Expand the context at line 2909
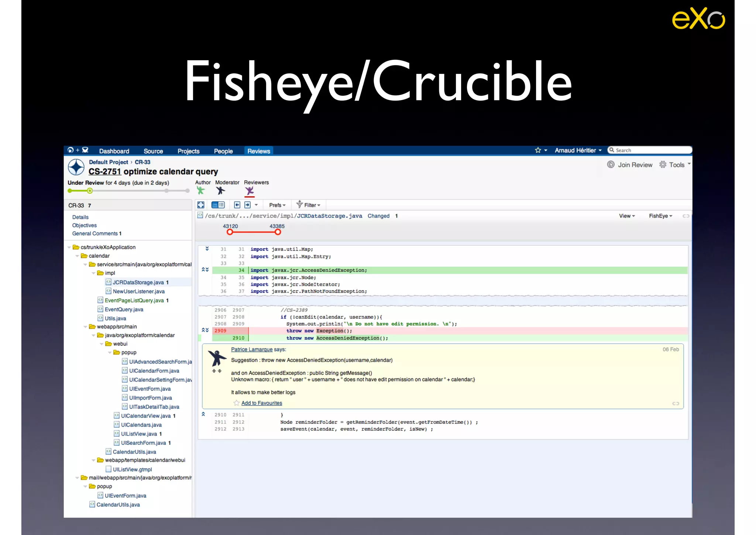 [205, 330]
